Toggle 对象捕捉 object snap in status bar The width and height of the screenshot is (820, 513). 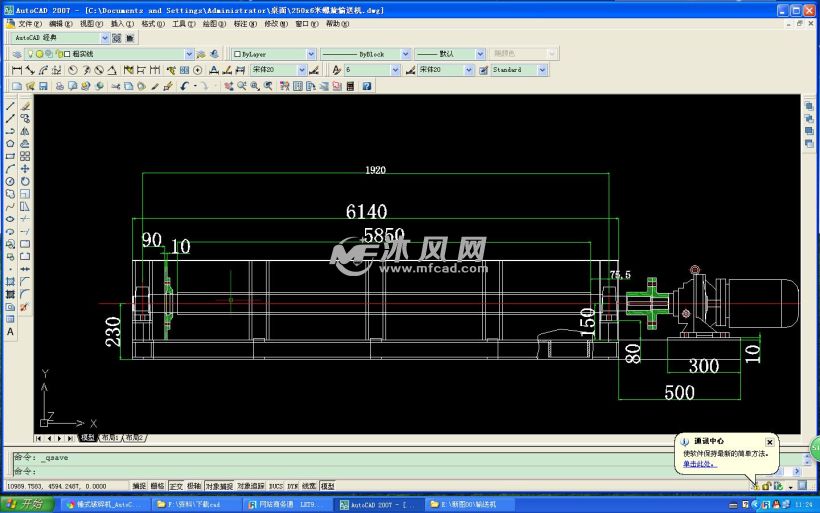[x=219, y=486]
